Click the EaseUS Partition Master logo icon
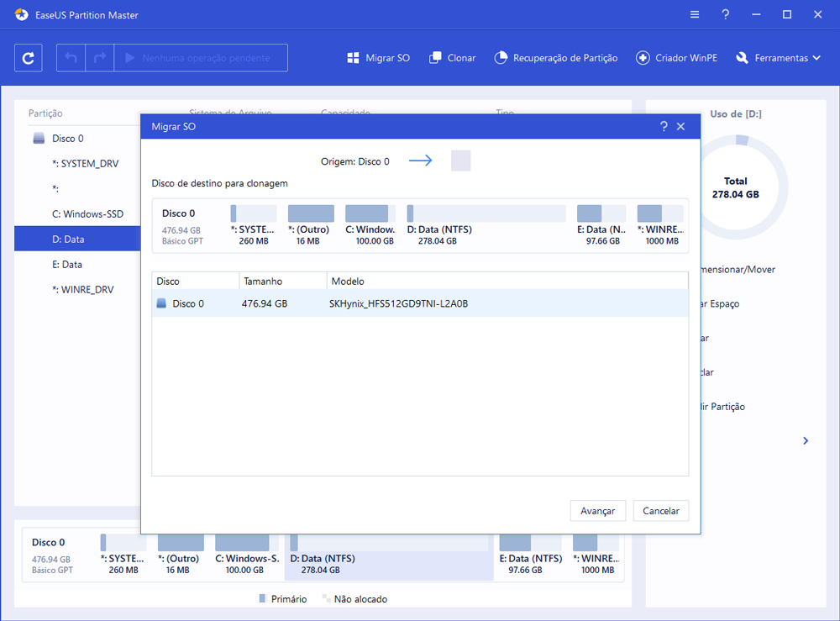Image resolution: width=840 pixels, height=621 pixels. click(22, 14)
